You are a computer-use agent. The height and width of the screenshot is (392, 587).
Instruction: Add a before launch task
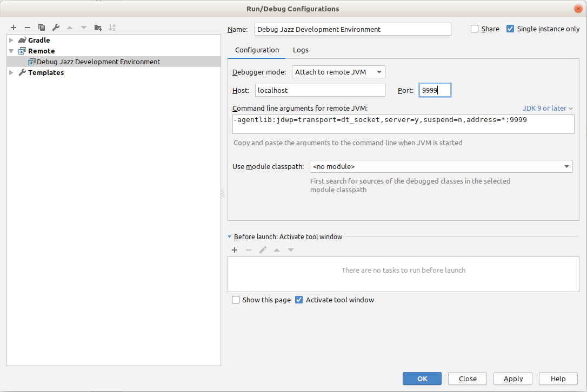235,250
